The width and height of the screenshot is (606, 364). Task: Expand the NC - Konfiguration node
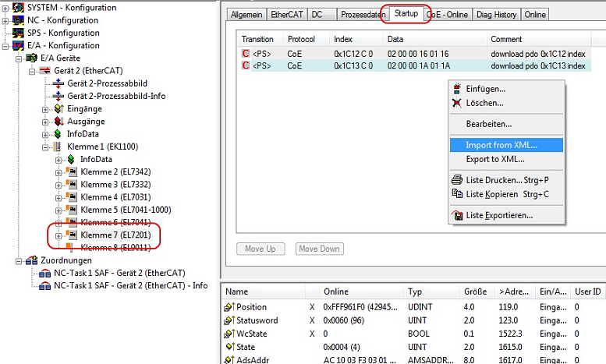click(5, 21)
